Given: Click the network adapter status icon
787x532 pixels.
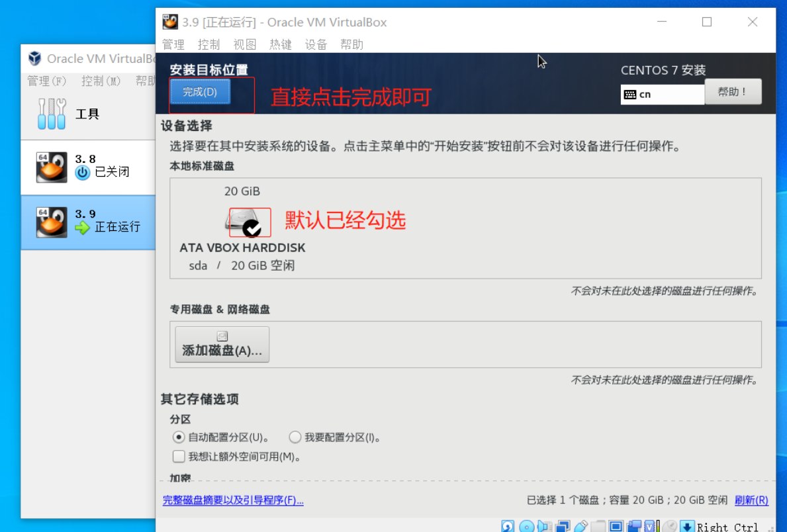Looking at the screenshot, I should pos(563,526).
